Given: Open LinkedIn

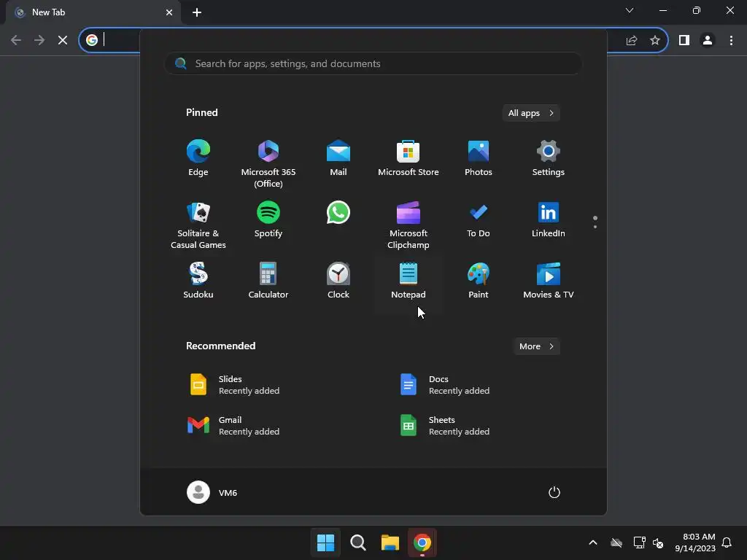Looking at the screenshot, I should 549,220.
